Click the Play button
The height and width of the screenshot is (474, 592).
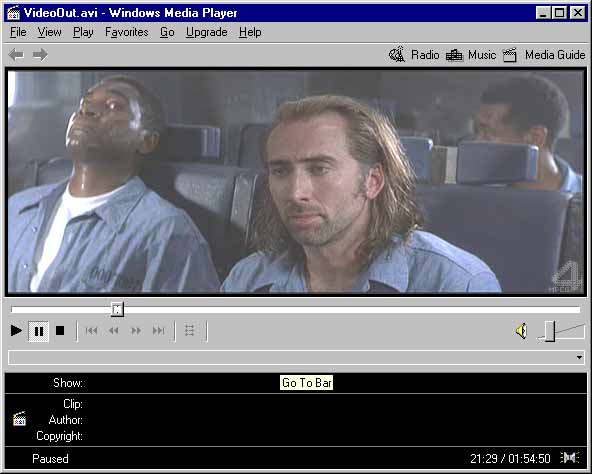coord(16,331)
